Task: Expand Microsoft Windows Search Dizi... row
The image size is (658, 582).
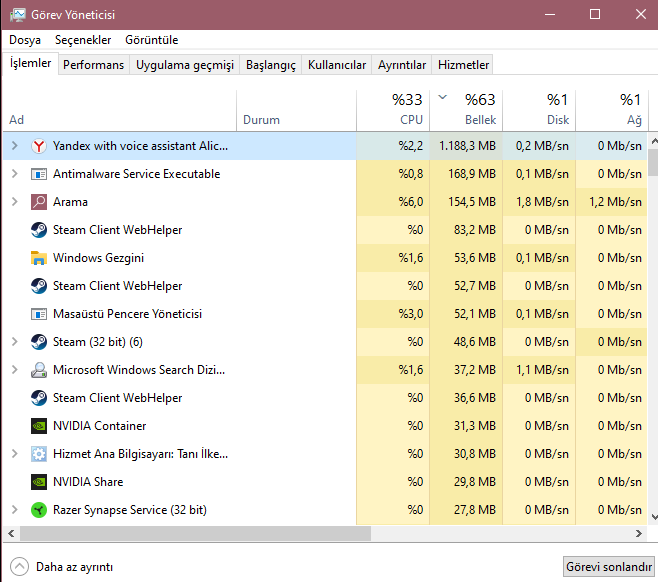Action: 15,370
